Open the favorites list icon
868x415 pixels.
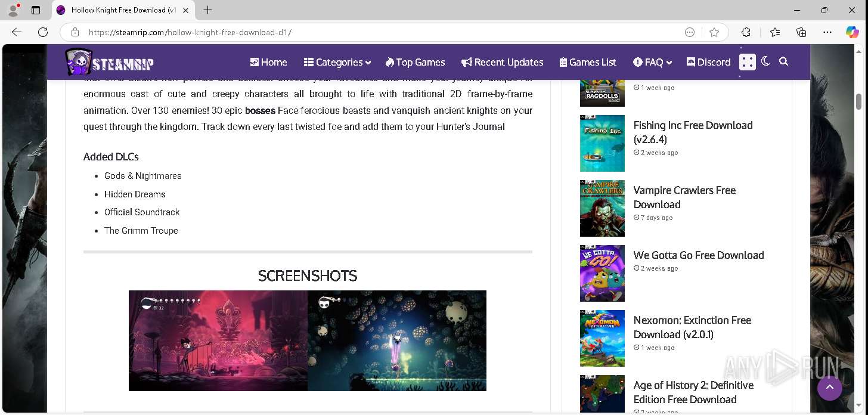[774, 32]
